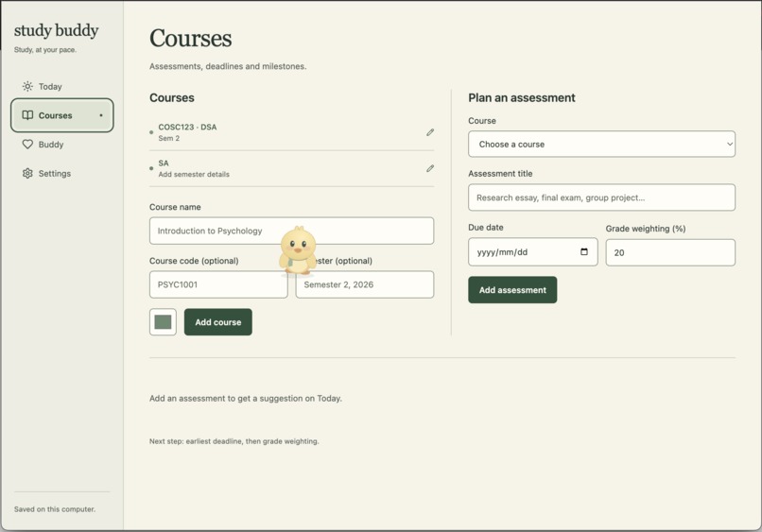The image size is (762, 532).
Task: Edit the SA course with its pencil
Action: click(430, 168)
